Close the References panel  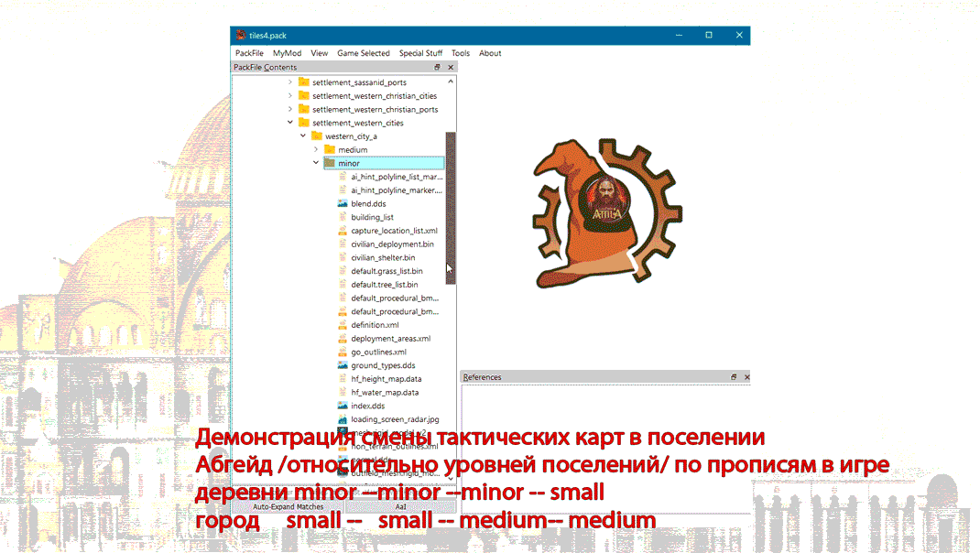pyautogui.click(x=746, y=377)
